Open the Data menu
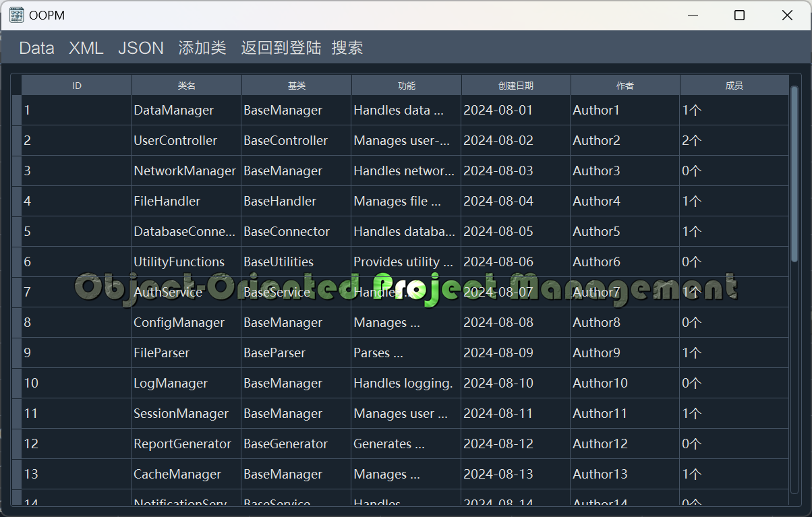The height and width of the screenshot is (517, 812). pos(36,48)
